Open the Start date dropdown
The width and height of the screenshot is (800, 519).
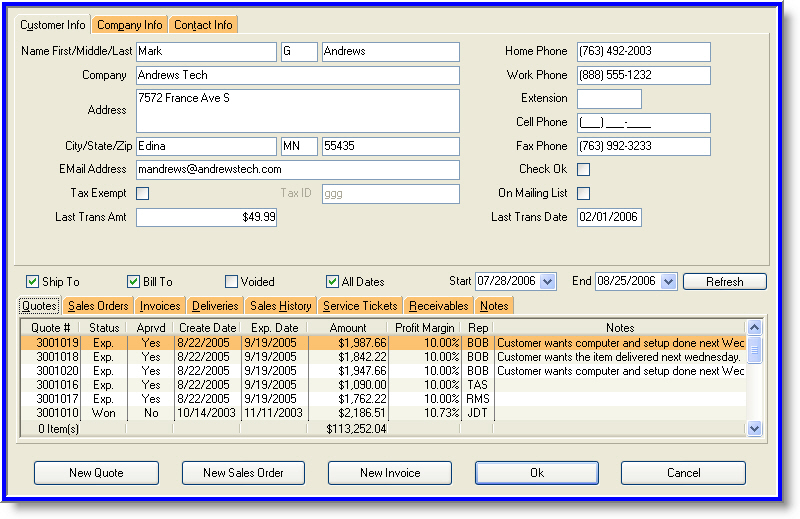coord(547,282)
